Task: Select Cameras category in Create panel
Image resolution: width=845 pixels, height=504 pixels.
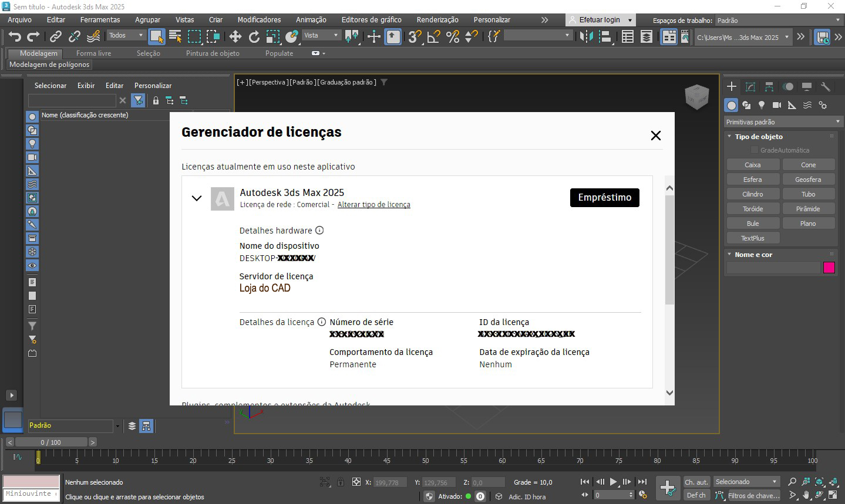Action: [777, 105]
